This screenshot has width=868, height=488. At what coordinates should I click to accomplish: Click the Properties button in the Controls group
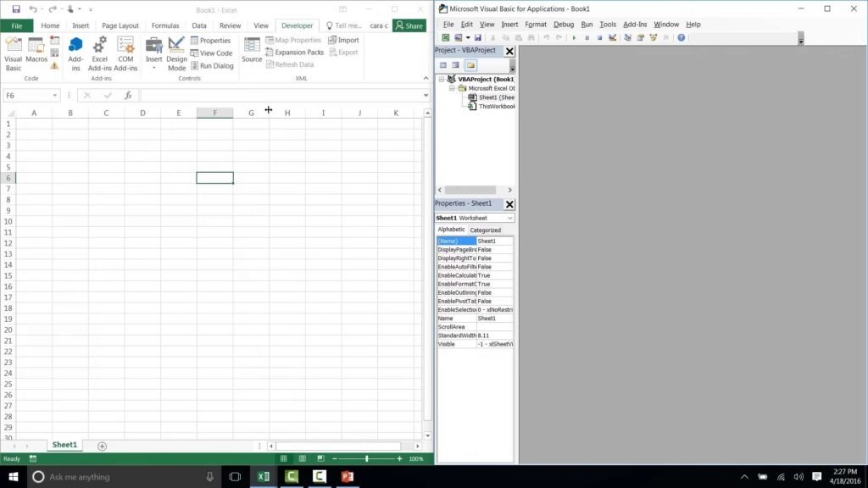(x=212, y=40)
